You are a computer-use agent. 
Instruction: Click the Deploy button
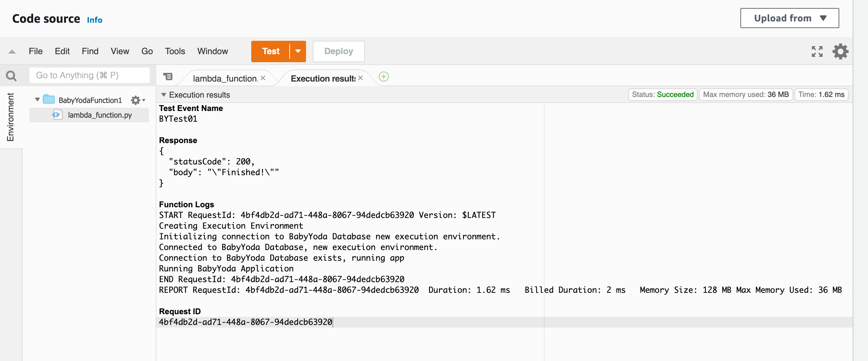[338, 51]
